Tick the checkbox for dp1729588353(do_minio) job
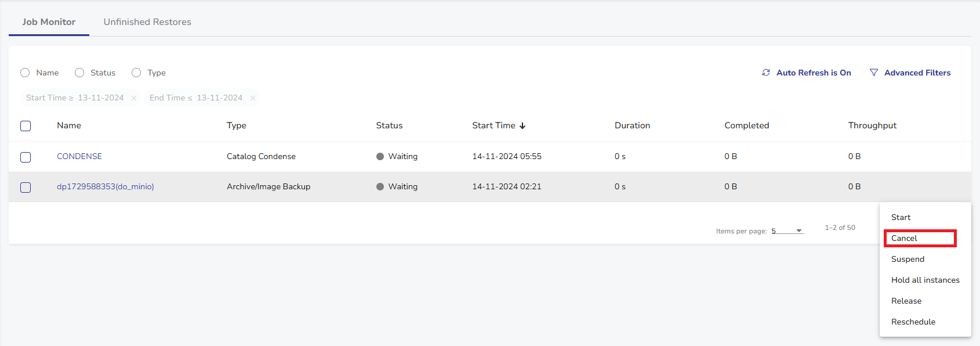Screen dimensions: 980x346 pyautogui.click(x=26, y=188)
